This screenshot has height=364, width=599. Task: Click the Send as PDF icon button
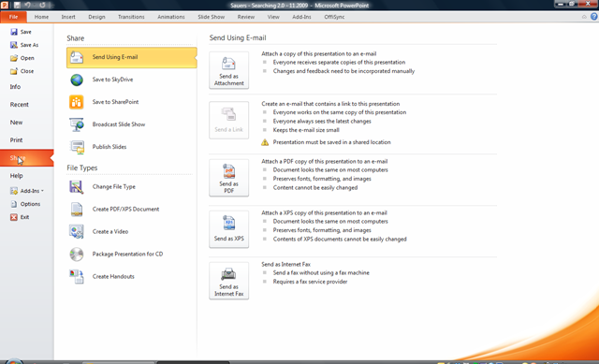pyautogui.click(x=228, y=178)
